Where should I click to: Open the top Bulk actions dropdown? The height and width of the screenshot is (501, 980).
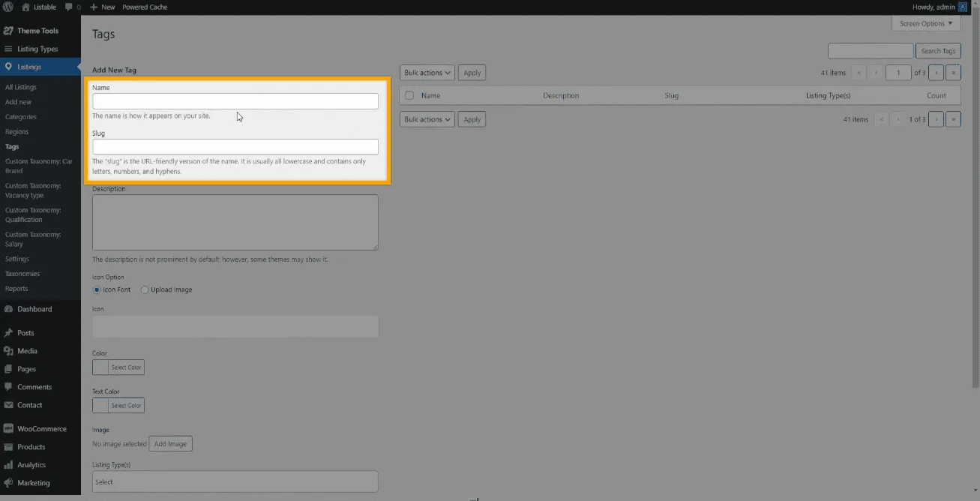pyautogui.click(x=427, y=73)
